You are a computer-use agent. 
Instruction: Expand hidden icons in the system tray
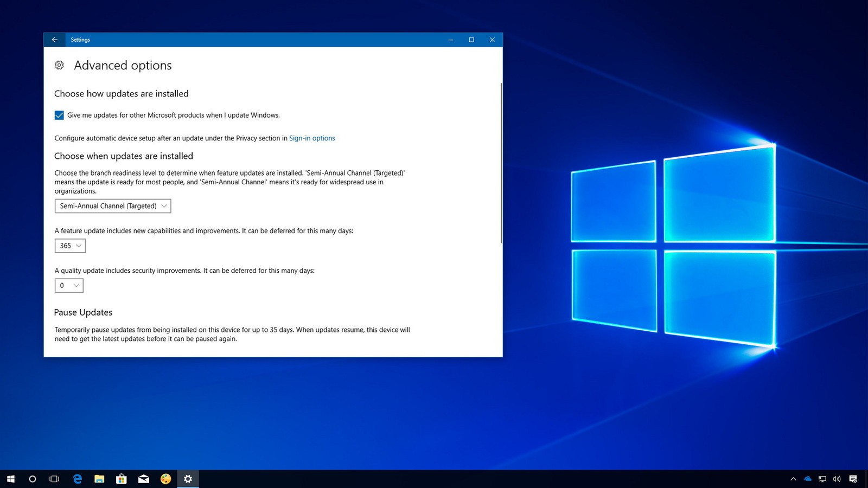tap(793, 479)
